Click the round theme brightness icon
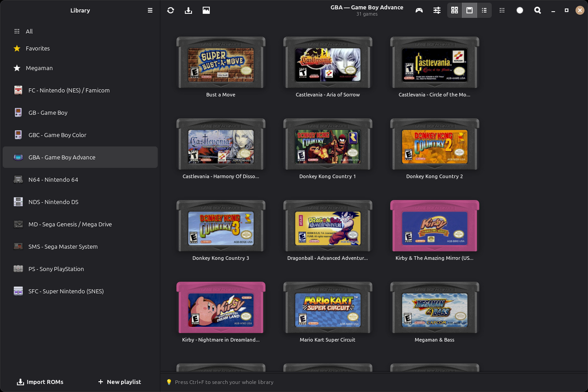This screenshot has height=392, width=588. (x=520, y=10)
